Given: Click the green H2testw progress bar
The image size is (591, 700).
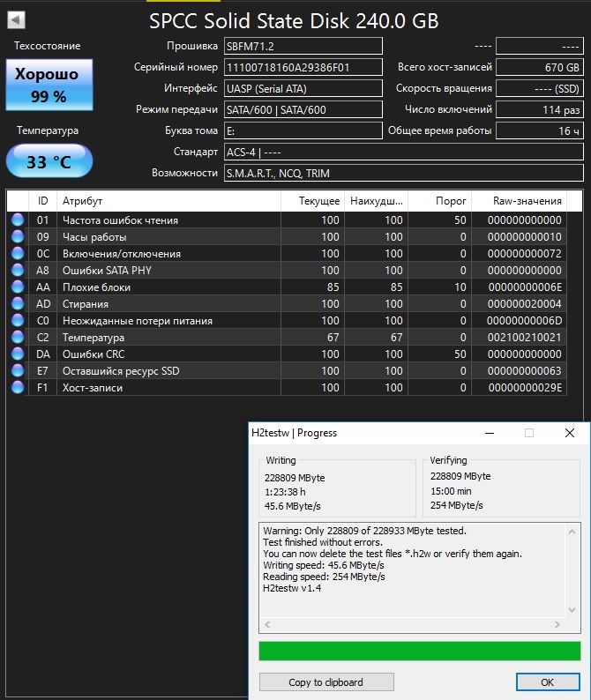Looking at the screenshot, I should [x=420, y=651].
